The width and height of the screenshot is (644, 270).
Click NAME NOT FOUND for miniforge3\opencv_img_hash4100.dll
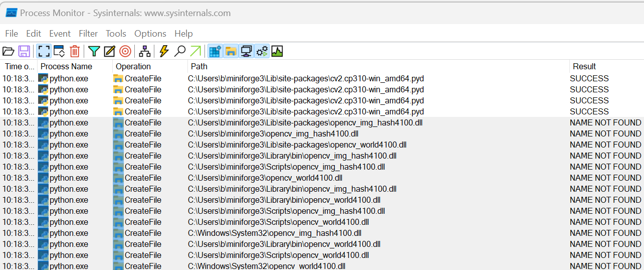605,133
